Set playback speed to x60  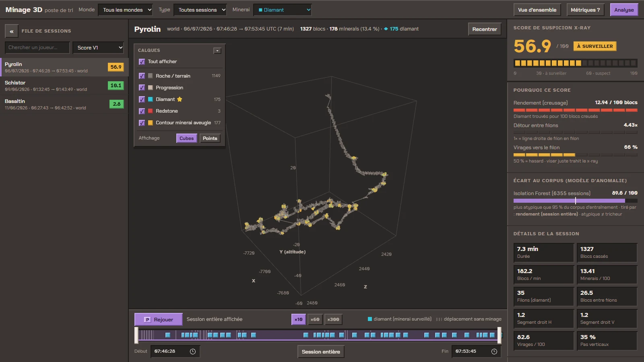(315, 319)
